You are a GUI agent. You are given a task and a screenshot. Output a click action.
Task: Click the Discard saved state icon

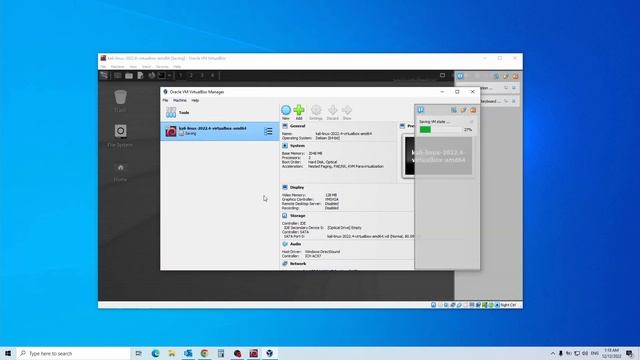333,110
